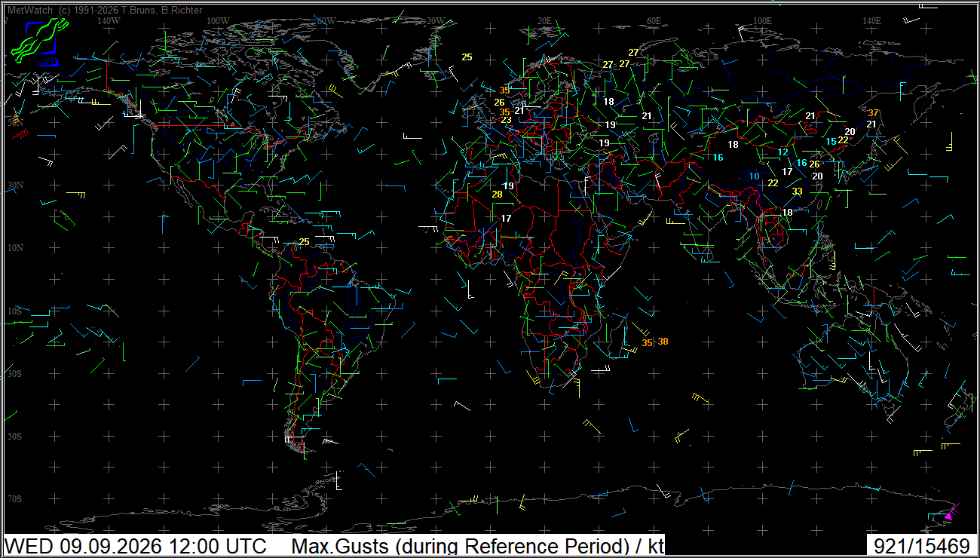This screenshot has height=558, width=980.
Task: Click the 140W longitude label
Action: (x=109, y=20)
